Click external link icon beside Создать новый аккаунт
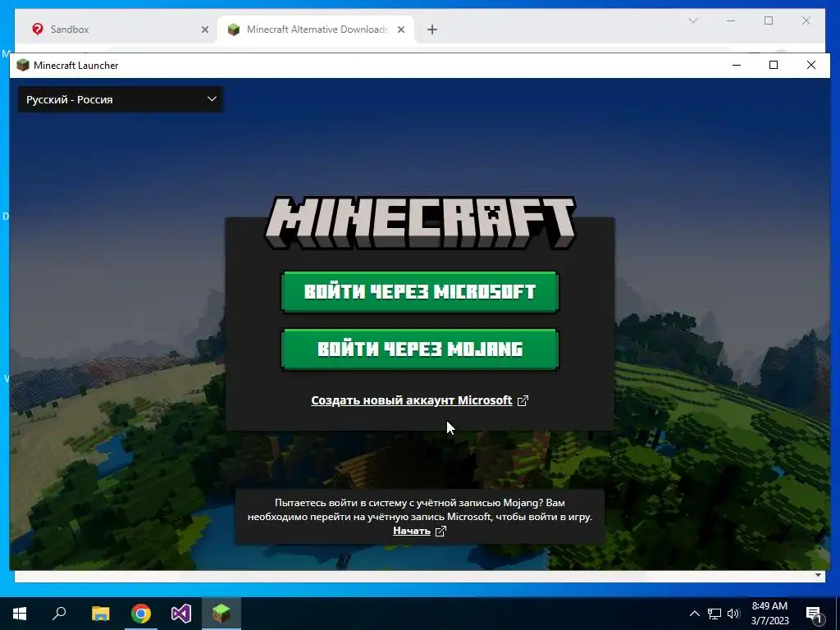 coord(523,400)
